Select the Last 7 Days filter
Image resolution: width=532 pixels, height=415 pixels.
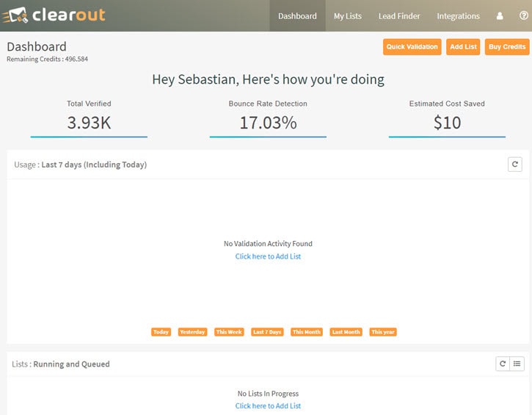pyautogui.click(x=267, y=332)
